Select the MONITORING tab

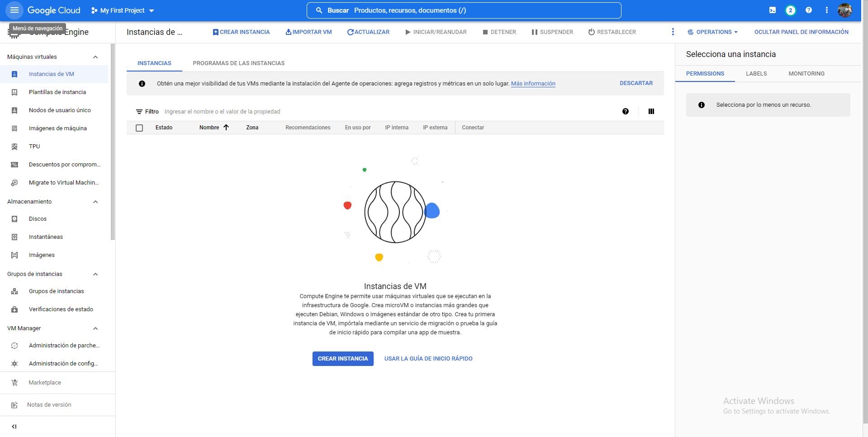806,74
